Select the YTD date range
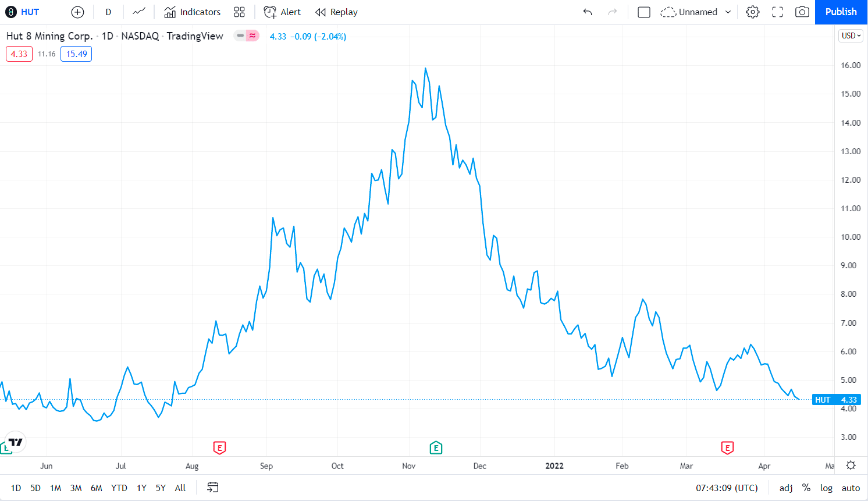This screenshot has width=868, height=501. coord(119,488)
